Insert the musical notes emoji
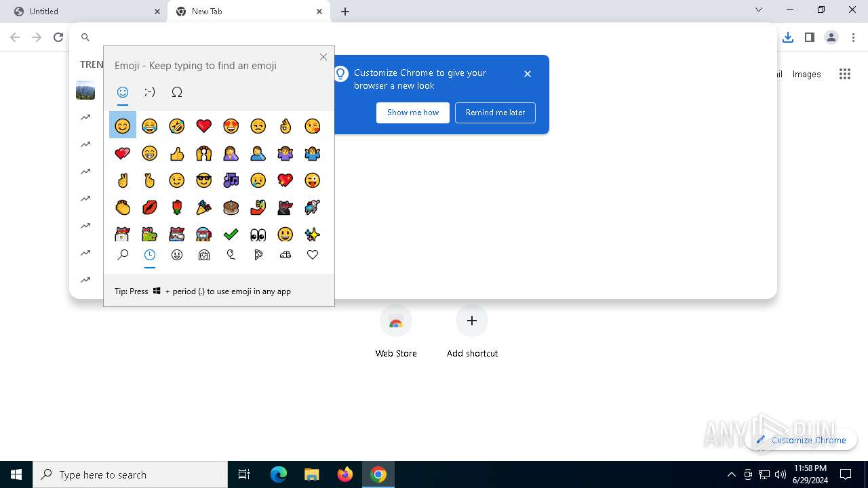This screenshot has height=488, width=868. pos(231,180)
